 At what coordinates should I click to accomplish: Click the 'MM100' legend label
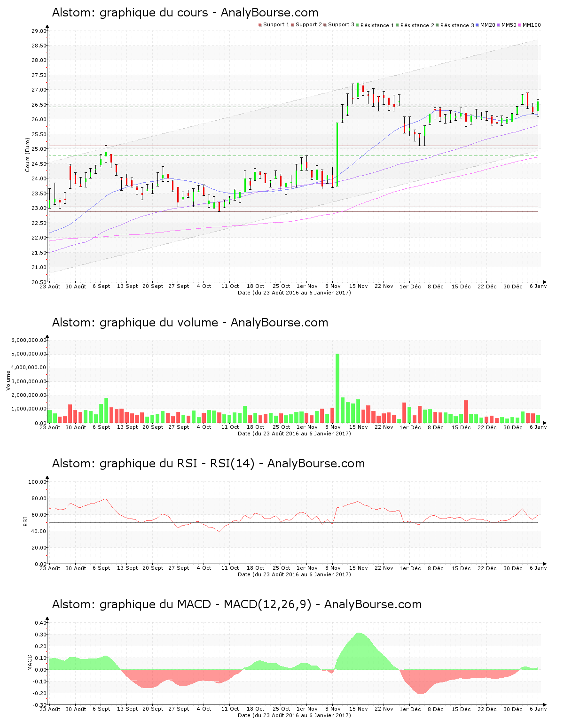click(532, 25)
